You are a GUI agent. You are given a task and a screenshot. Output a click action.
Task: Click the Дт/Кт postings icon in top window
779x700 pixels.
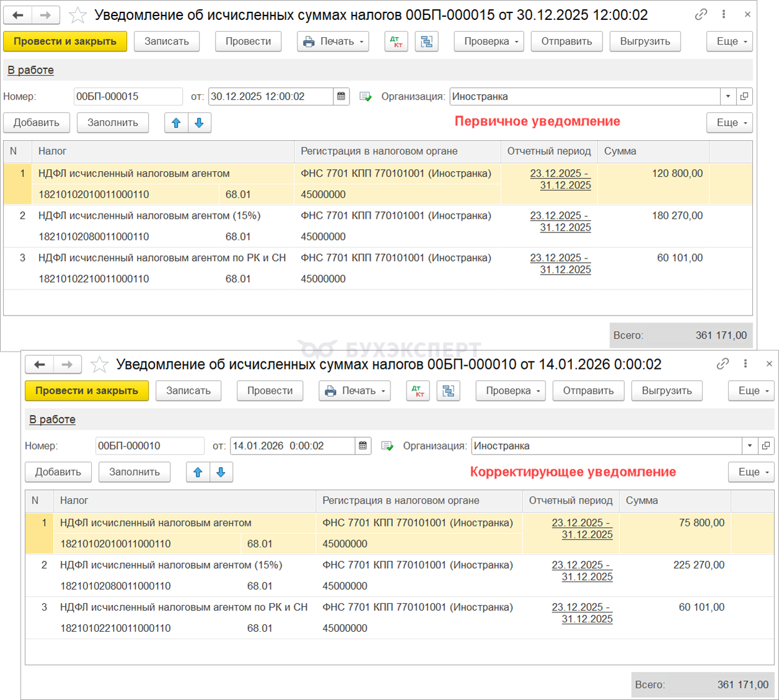pyautogui.click(x=396, y=42)
